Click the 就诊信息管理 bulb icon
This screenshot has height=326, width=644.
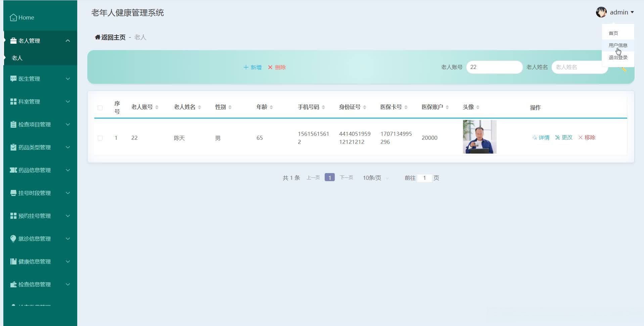click(13, 239)
